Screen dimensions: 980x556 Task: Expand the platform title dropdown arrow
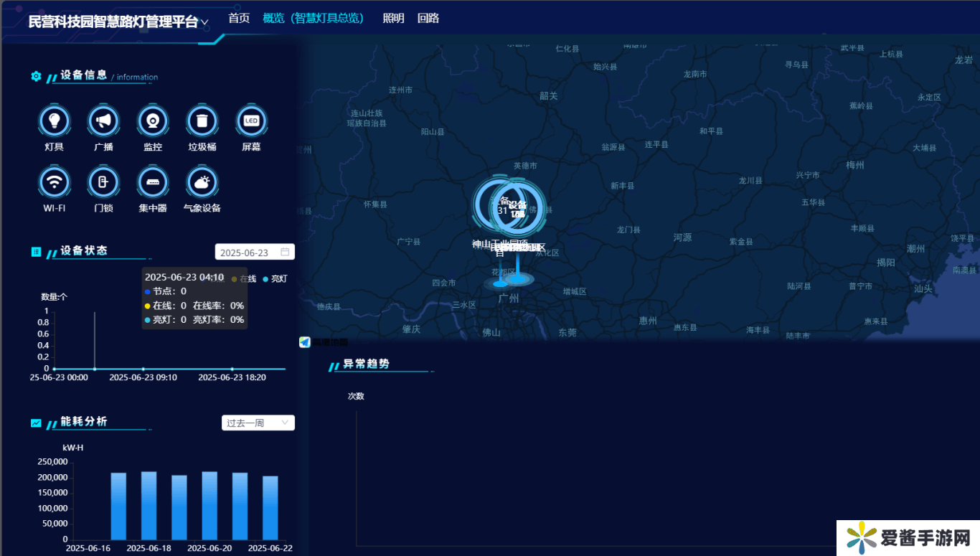[204, 22]
